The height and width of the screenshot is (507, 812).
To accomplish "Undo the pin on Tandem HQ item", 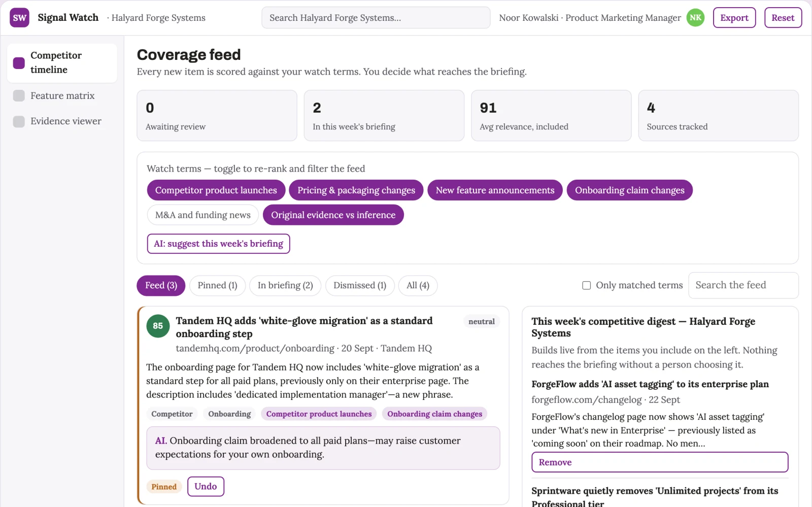I will click(x=206, y=486).
